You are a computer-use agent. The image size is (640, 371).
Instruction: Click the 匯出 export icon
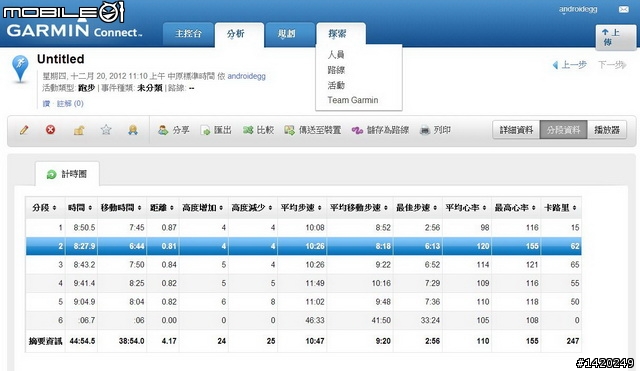(205, 130)
